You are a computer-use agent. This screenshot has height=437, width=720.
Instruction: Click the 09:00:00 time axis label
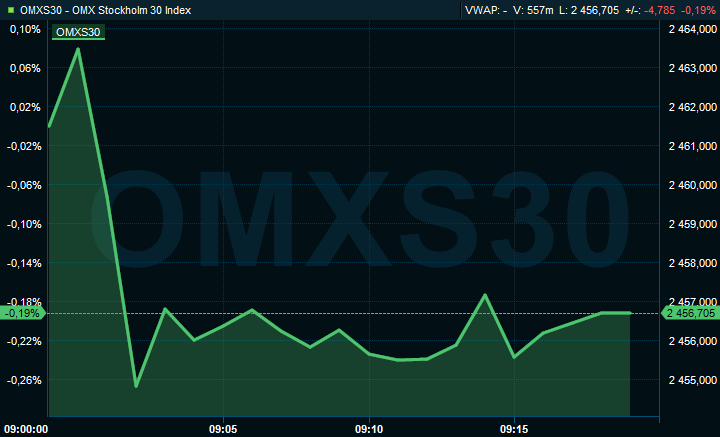26,430
